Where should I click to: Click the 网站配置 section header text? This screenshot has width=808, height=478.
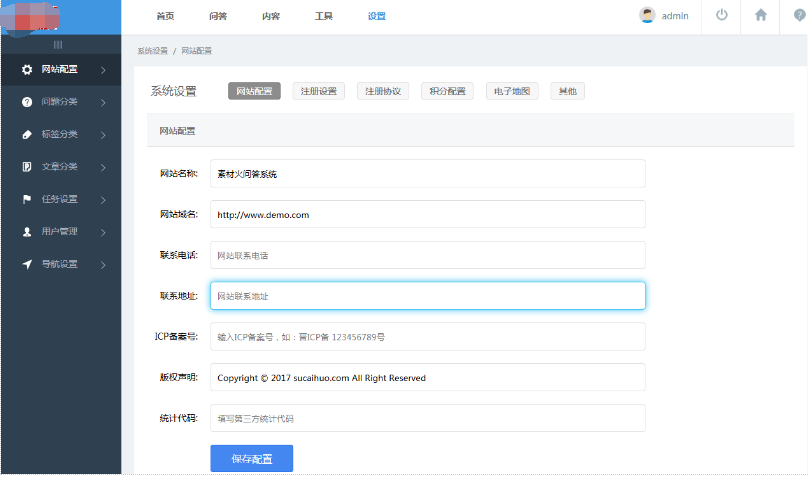tap(177, 131)
